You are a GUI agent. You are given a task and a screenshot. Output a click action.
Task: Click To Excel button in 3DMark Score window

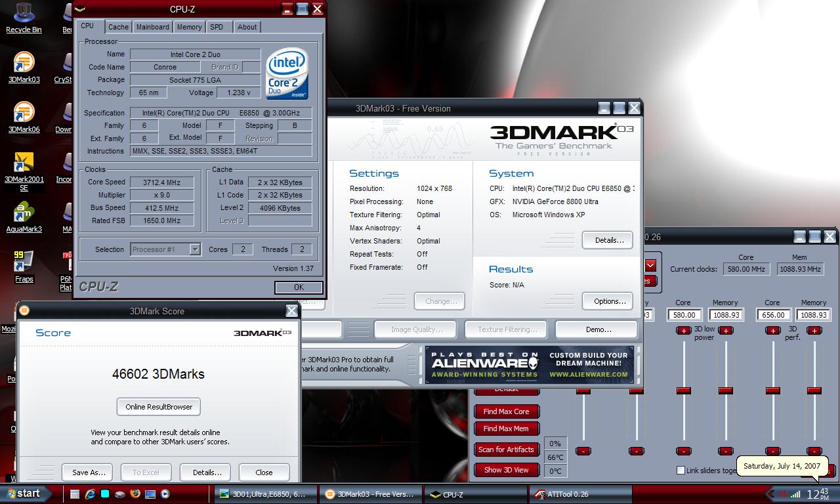[146, 472]
